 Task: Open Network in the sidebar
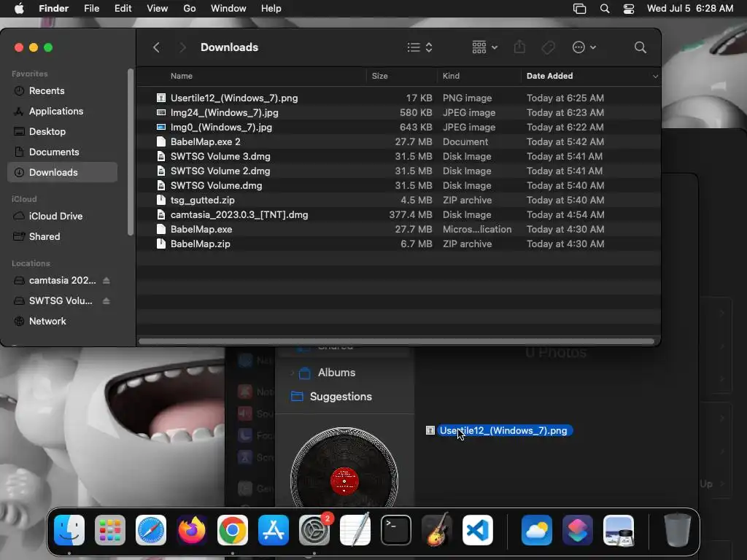[x=63, y=321]
